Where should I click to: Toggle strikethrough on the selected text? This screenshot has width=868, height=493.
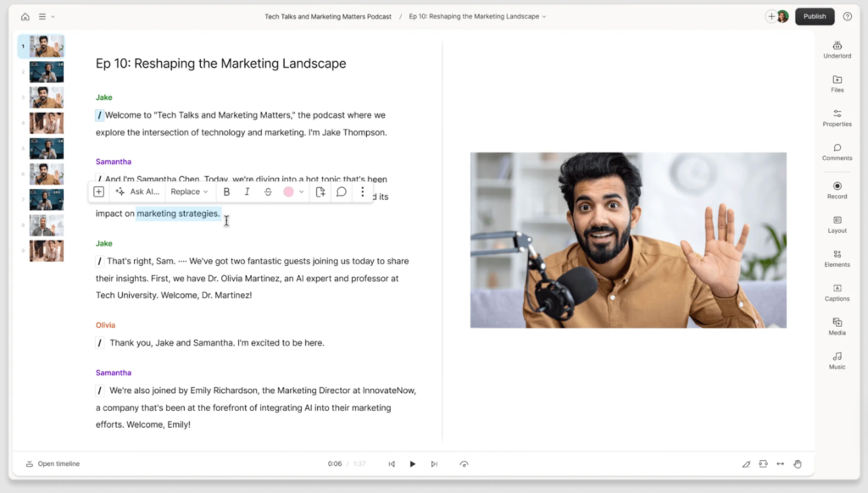[x=268, y=192]
